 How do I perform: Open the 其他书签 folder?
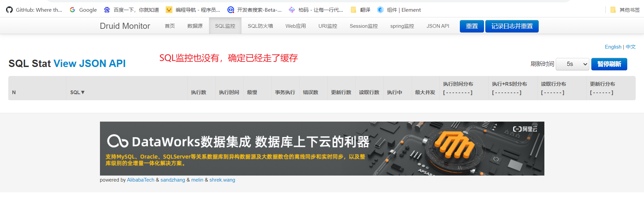coord(625,10)
